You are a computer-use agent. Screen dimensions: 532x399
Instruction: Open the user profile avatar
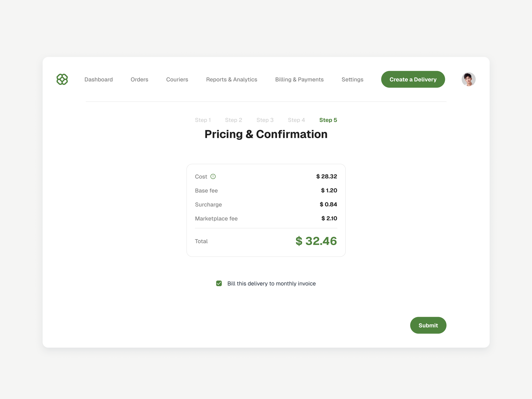468,79
